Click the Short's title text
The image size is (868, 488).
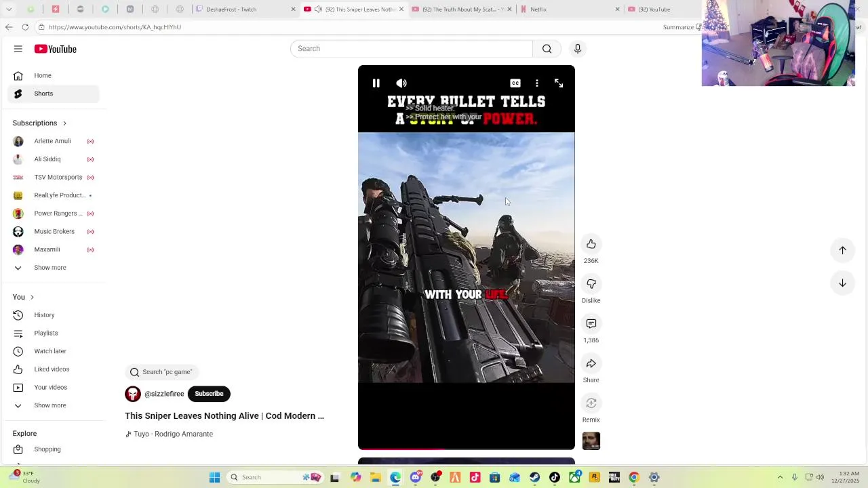[x=224, y=416]
